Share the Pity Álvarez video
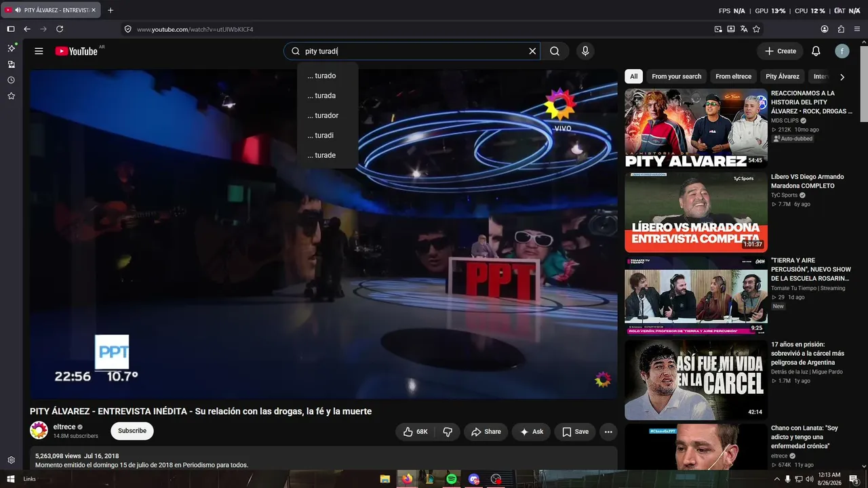The image size is (868, 488). [x=486, y=432]
